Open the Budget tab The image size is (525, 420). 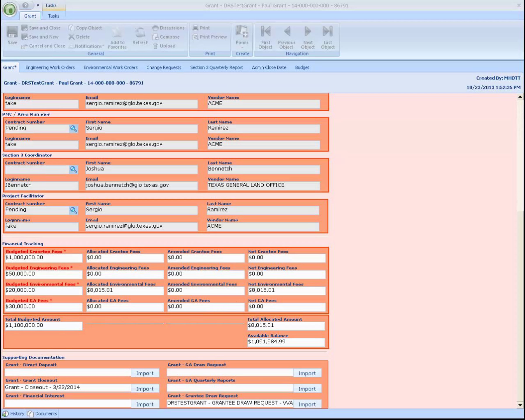[302, 67]
